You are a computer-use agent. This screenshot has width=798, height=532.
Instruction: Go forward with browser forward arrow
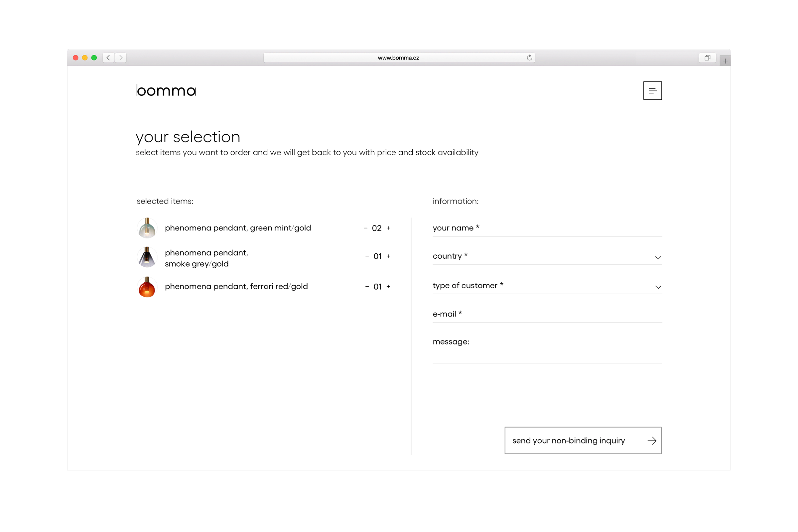[x=121, y=58]
